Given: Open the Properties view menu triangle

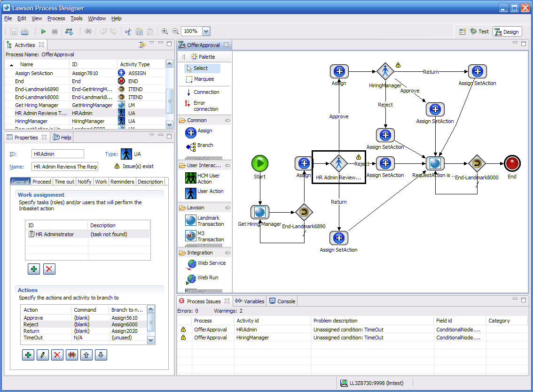Looking at the screenshot, I should point(152,135).
